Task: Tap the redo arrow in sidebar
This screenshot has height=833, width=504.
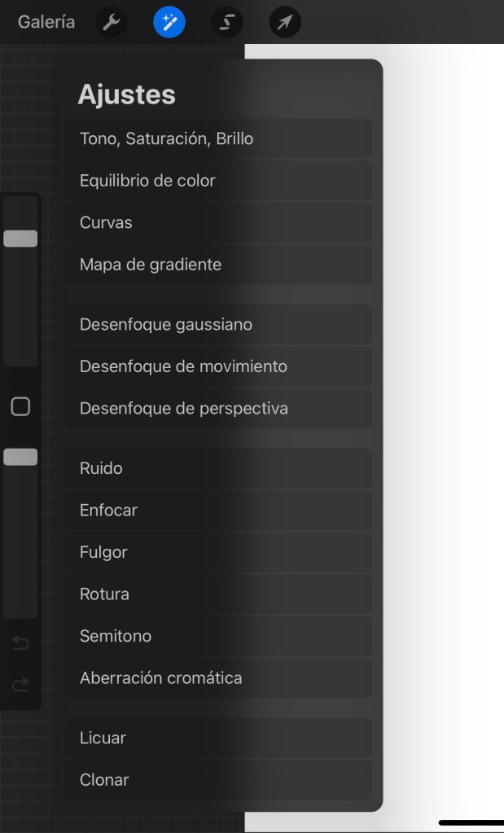Action: coord(20,685)
